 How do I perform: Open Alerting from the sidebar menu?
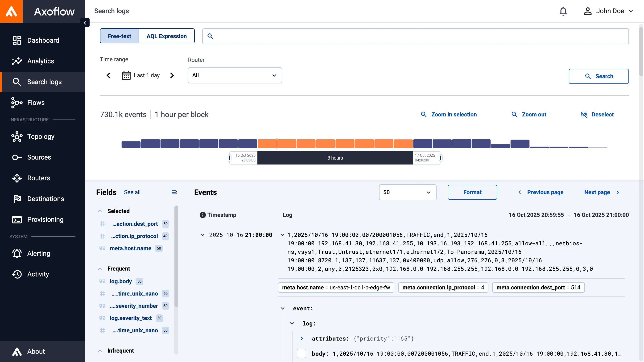click(38, 253)
